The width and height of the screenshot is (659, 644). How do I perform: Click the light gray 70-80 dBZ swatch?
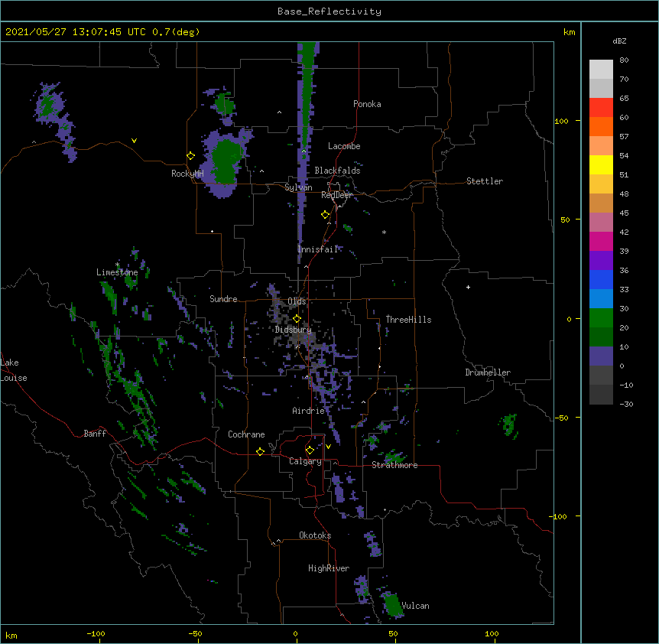[601, 69]
